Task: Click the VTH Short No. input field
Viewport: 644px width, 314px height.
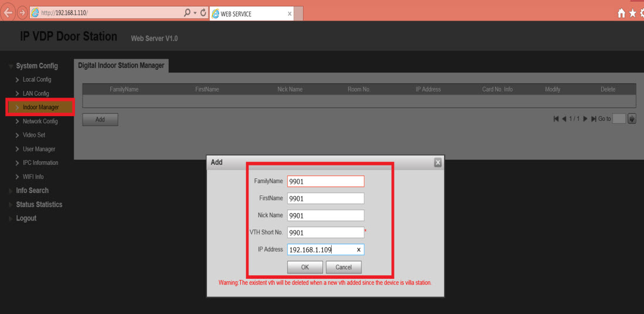Action: (325, 232)
